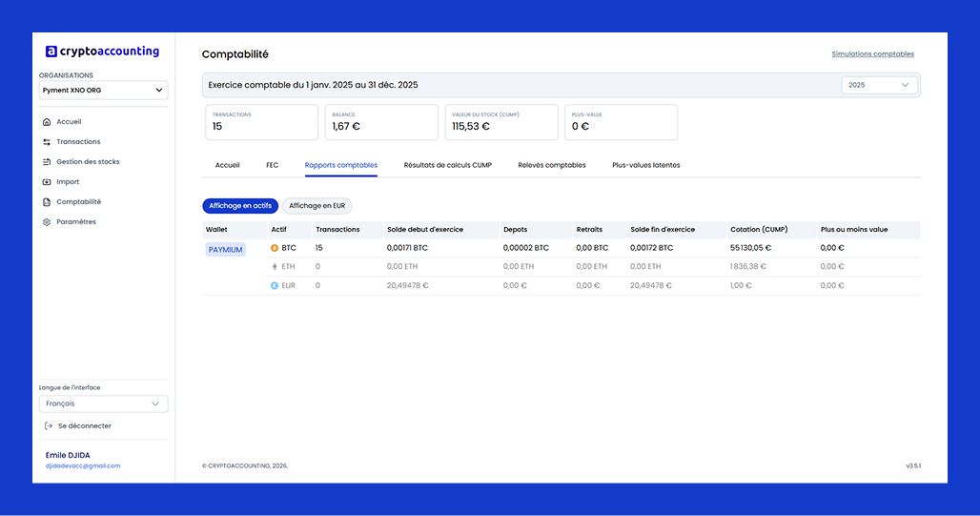Click the Transactions arrows icon in sidebar
The image size is (980, 516).
(47, 142)
